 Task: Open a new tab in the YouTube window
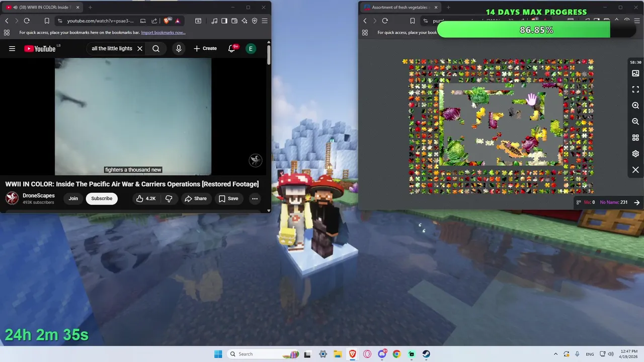(x=90, y=8)
